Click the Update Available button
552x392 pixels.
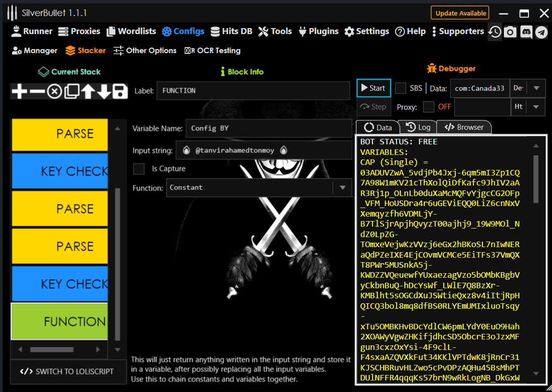coord(460,13)
